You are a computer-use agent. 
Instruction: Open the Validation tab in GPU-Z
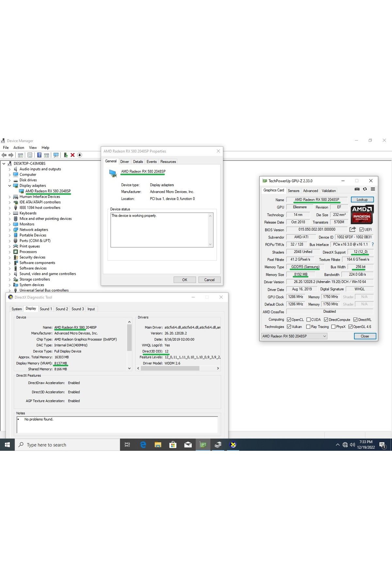pos(328,191)
